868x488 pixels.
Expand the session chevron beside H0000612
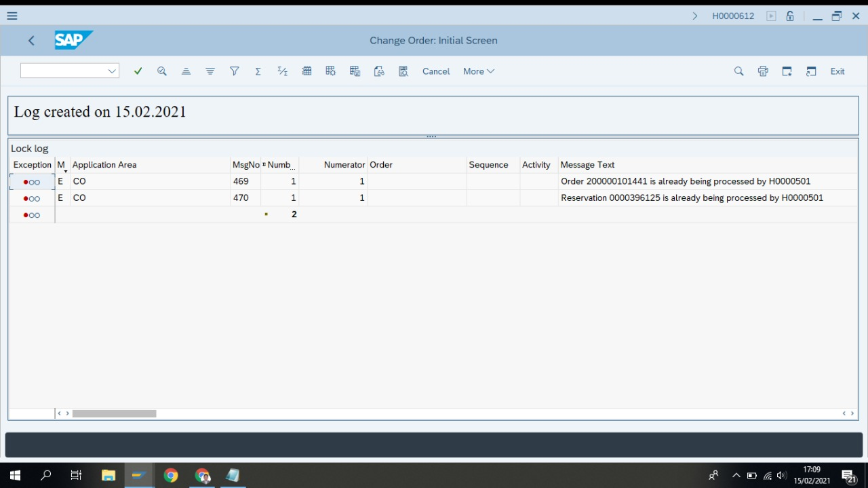(695, 16)
